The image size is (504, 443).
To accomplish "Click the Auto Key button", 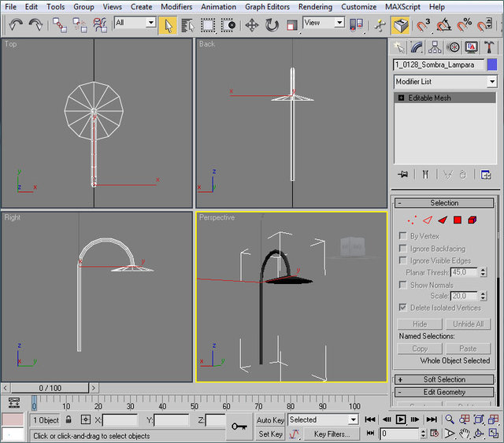I will pos(270,420).
